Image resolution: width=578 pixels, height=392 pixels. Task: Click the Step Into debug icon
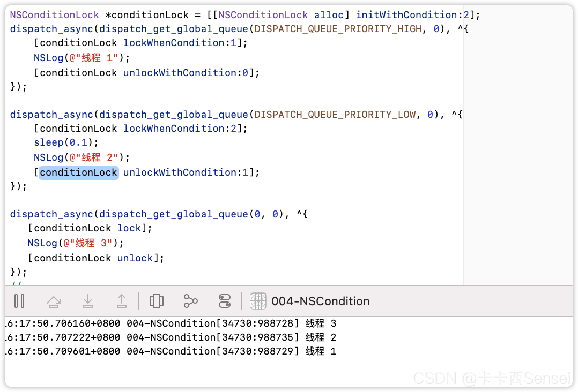(88, 301)
